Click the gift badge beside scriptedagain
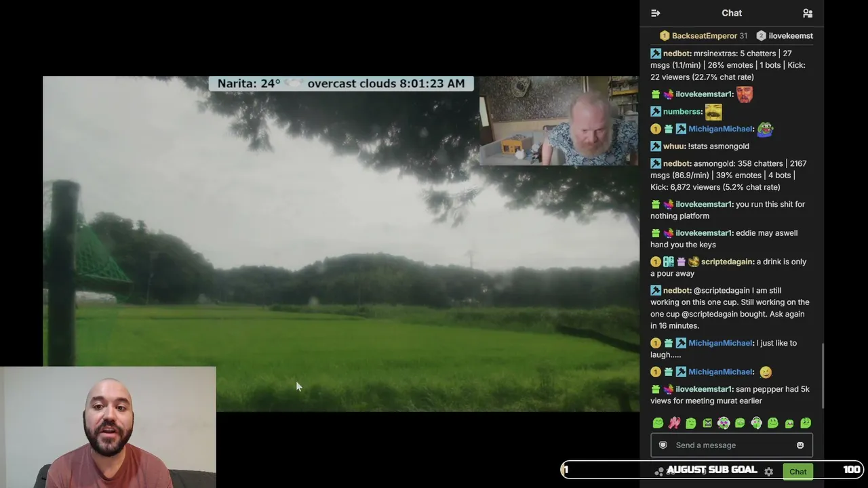This screenshot has width=868, height=488. click(681, 262)
